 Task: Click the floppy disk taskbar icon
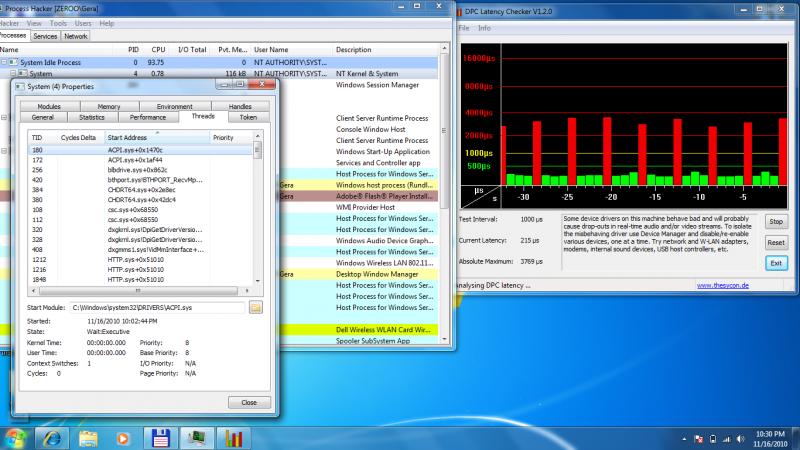[x=159, y=437]
